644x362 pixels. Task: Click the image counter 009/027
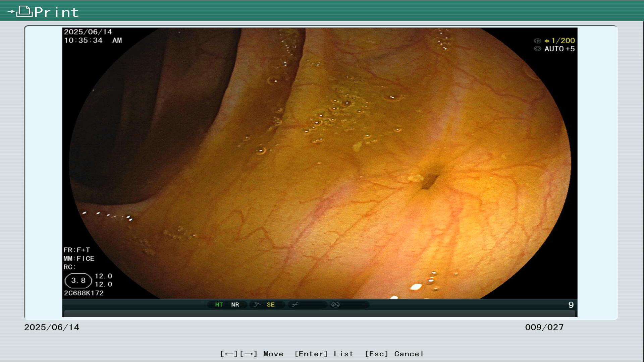click(x=544, y=327)
